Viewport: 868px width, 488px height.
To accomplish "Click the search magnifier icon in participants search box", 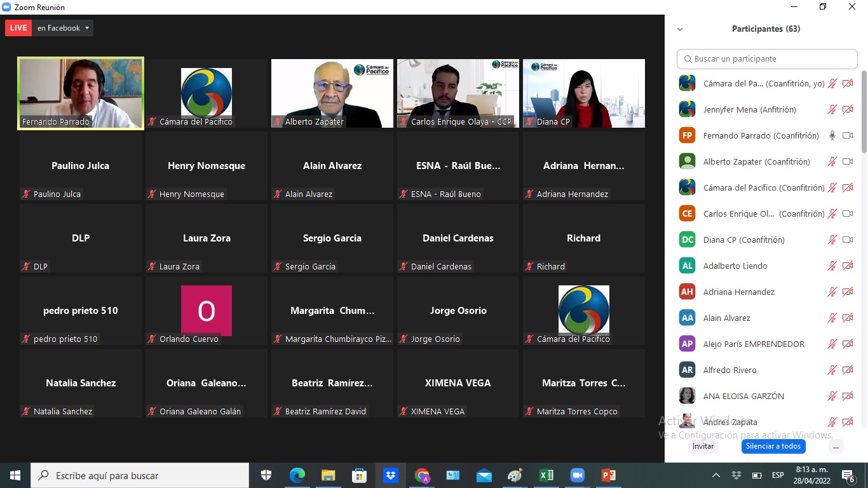I will 688,59.
